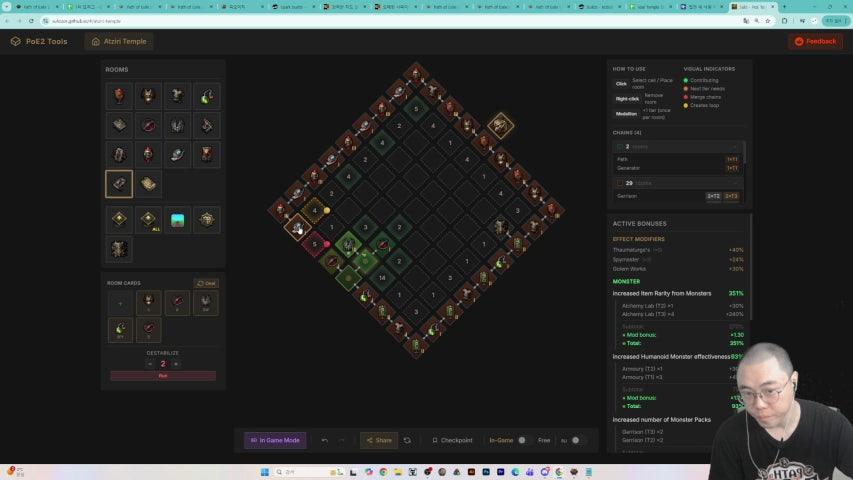Click the pink cell numbered 5
This screenshot has height=480, width=853.
314,244
